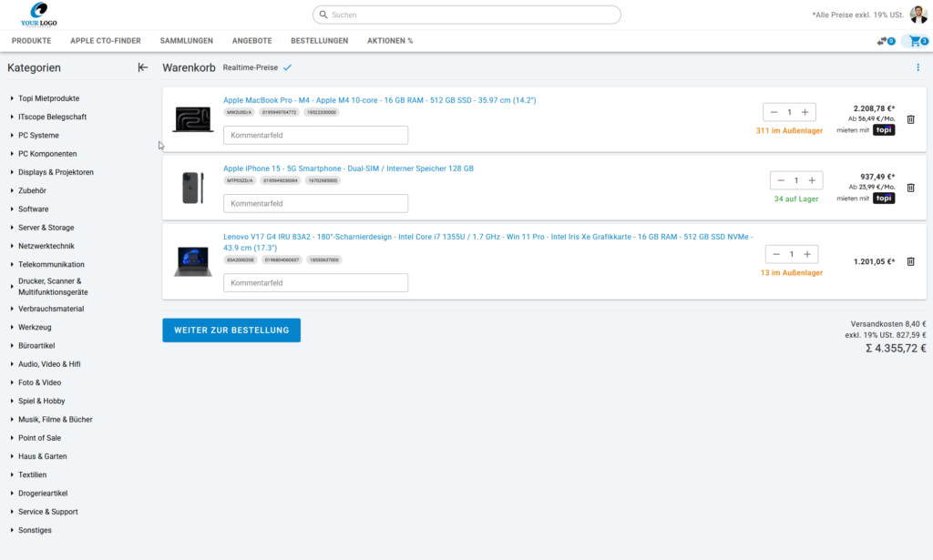Select the Büroartikel category
Screen dimensions: 933x560
pos(36,346)
